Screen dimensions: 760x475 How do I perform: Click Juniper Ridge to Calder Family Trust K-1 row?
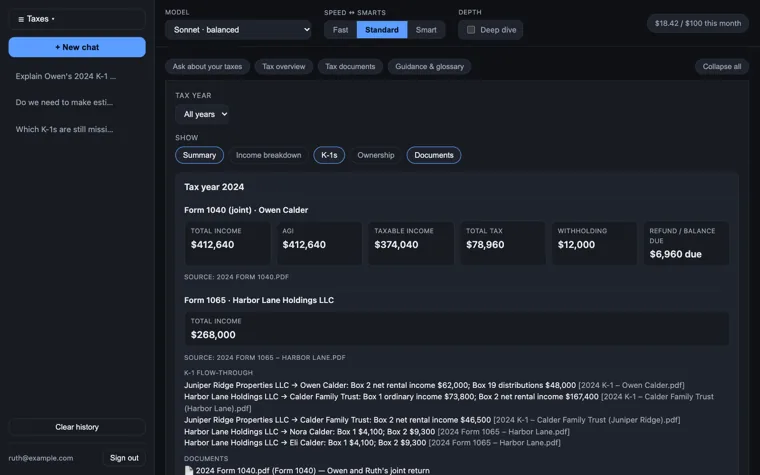tap(432, 420)
